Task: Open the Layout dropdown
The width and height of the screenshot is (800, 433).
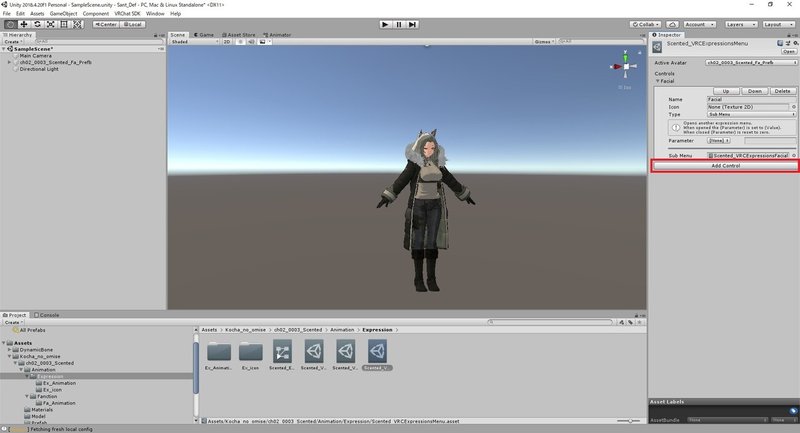Action: [778, 24]
